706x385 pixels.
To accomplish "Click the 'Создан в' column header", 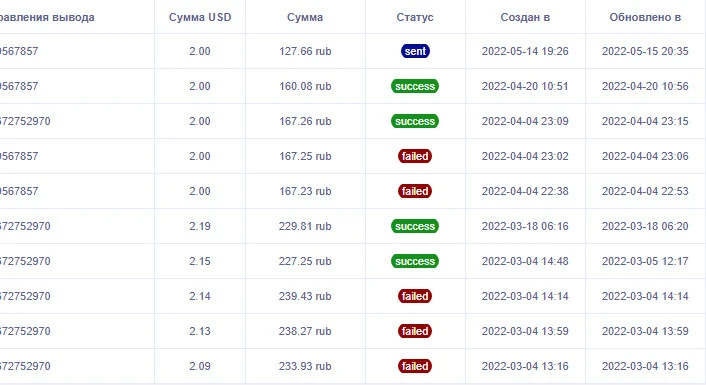I will coord(525,17).
